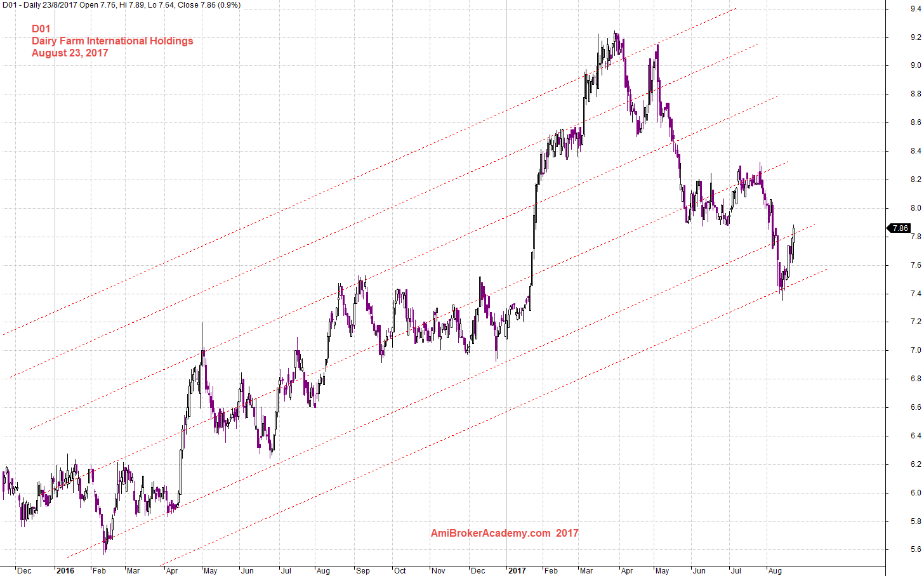Click the May label after 2017
The image size is (924, 576).
(663, 571)
